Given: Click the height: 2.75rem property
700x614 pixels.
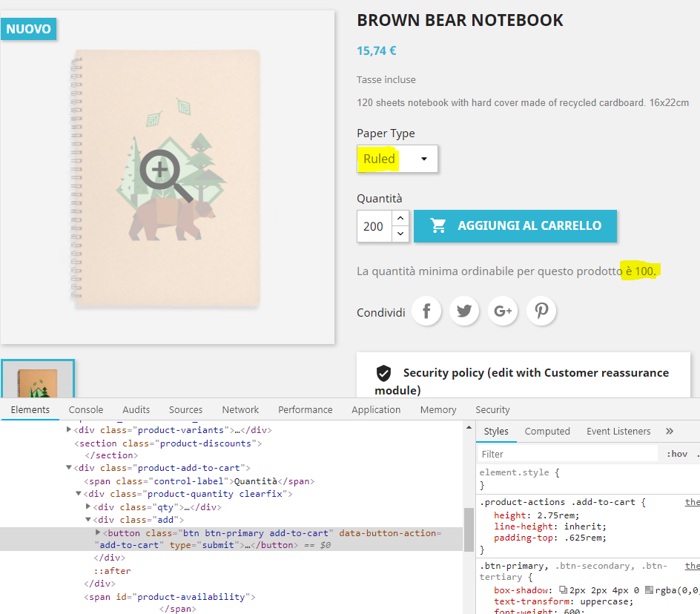Looking at the screenshot, I should coord(536,515).
